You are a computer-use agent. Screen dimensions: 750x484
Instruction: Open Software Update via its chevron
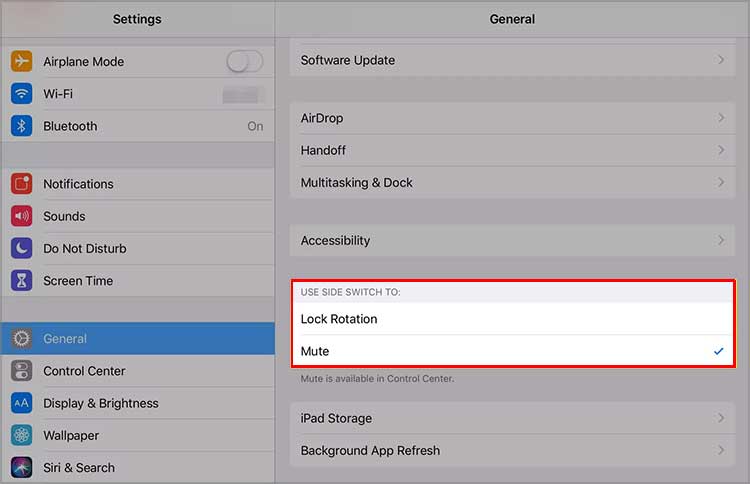point(720,60)
